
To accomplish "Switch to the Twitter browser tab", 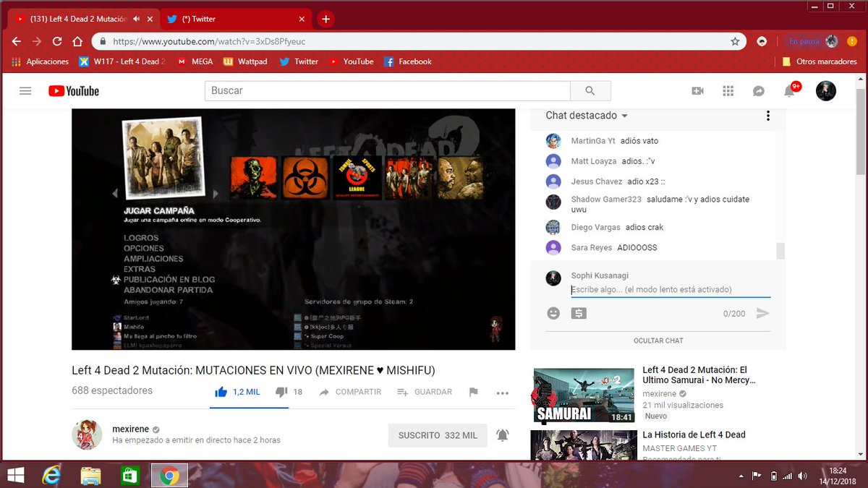I will click(x=235, y=19).
